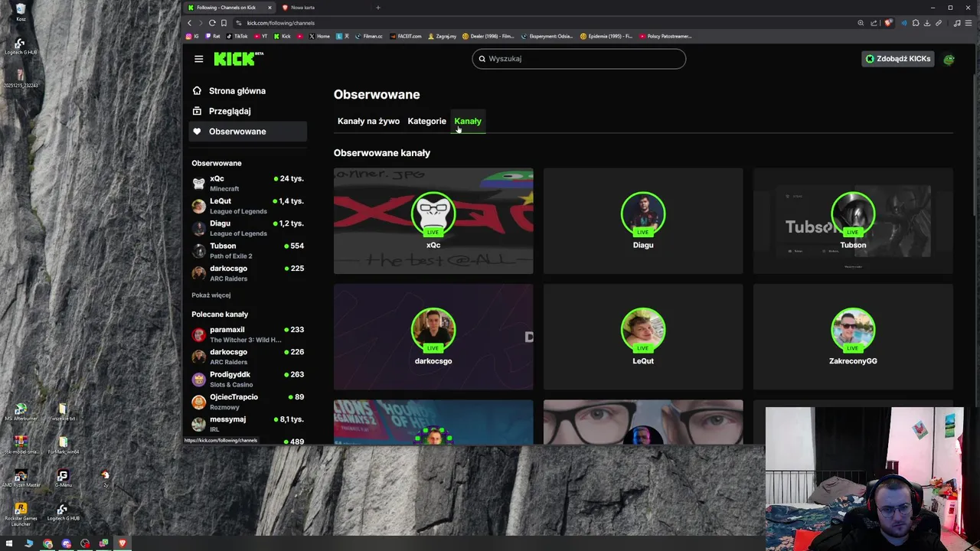
Task: Open the FACEIT.com bookmark
Action: pos(405,36)
